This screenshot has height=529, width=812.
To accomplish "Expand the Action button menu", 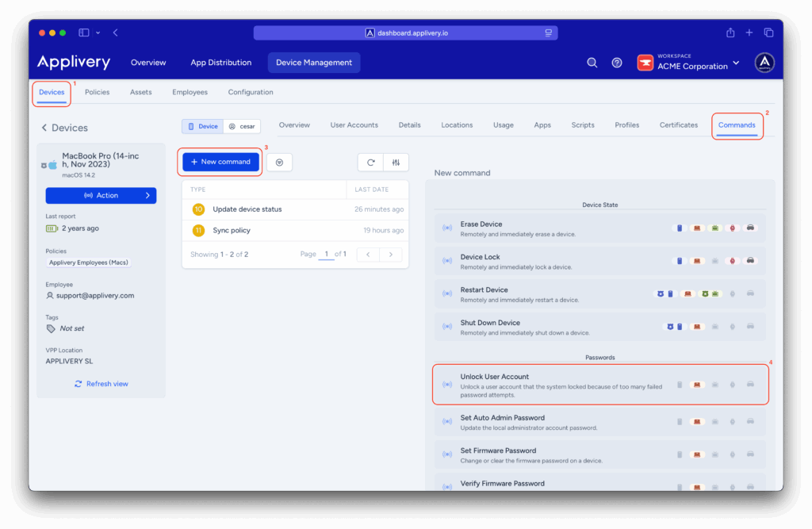I will click(x=101, y=195).
